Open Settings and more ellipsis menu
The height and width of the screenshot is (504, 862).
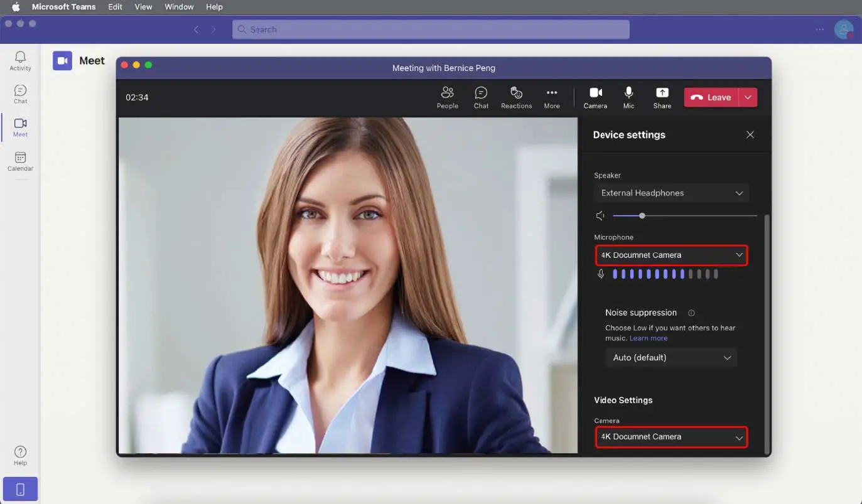coord(820,29)
